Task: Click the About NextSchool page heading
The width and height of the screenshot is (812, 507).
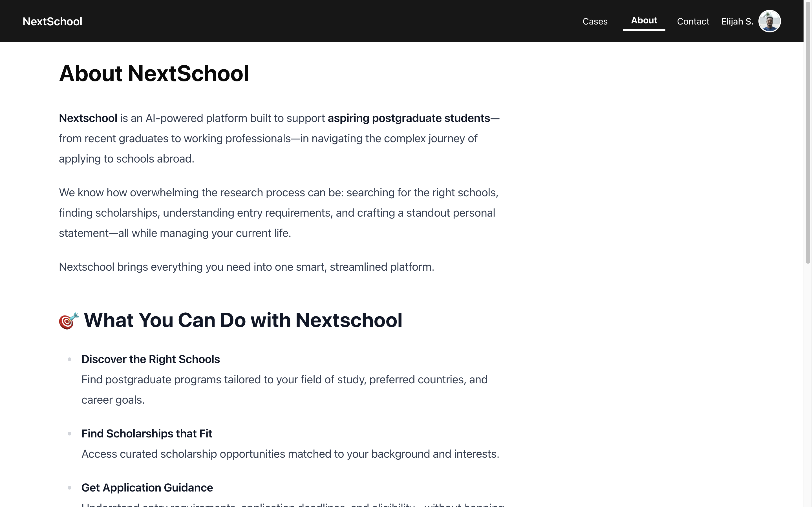Action: click(x=154, y=74)
